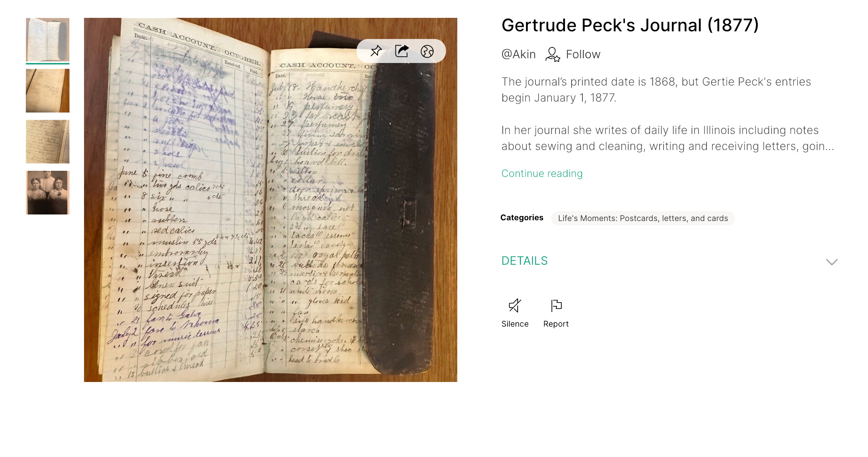
Task: Open Life's Moments category tag
Action: click(643, 218)
